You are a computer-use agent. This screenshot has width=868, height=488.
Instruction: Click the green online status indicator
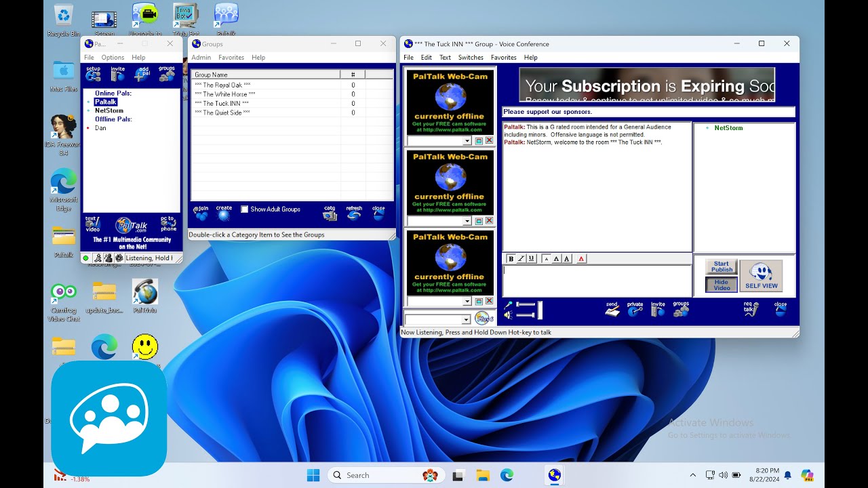[86, 258]
